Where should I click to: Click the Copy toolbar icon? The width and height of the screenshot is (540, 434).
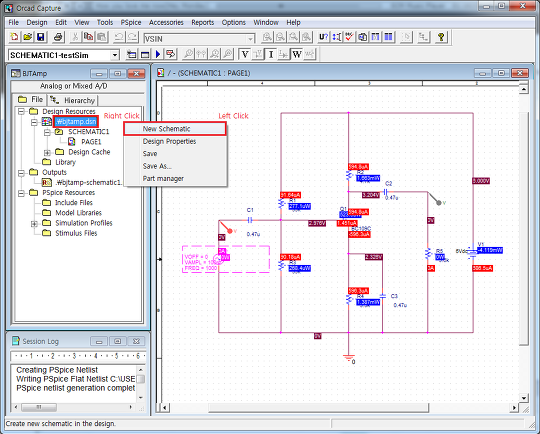(x=89, y=37)
